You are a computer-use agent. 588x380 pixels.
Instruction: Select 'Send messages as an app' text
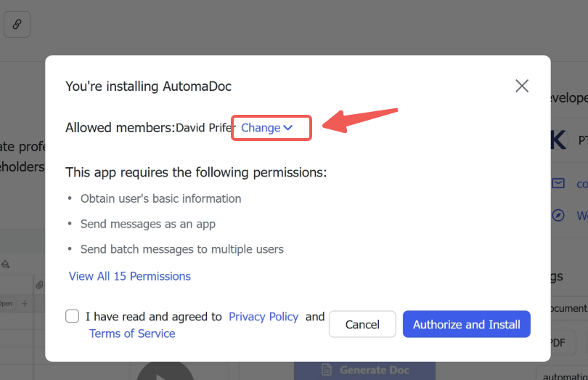click(x=148, y=225)
